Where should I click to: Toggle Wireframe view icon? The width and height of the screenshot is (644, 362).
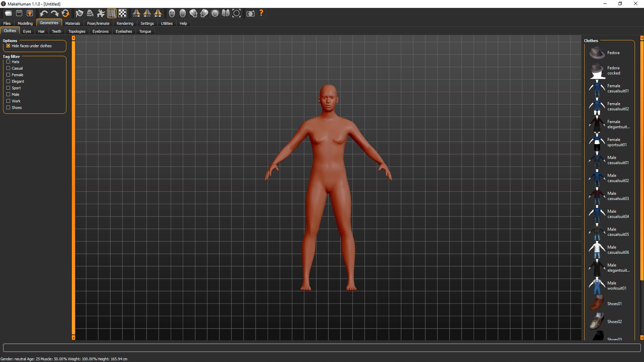(90, 13)
